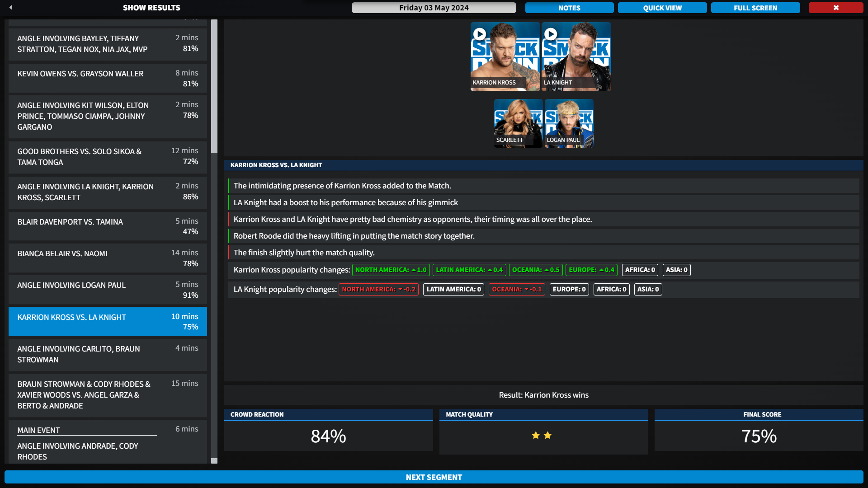Open the Notes tab
This screenshot has width=868, height=488.
[569, 8]
